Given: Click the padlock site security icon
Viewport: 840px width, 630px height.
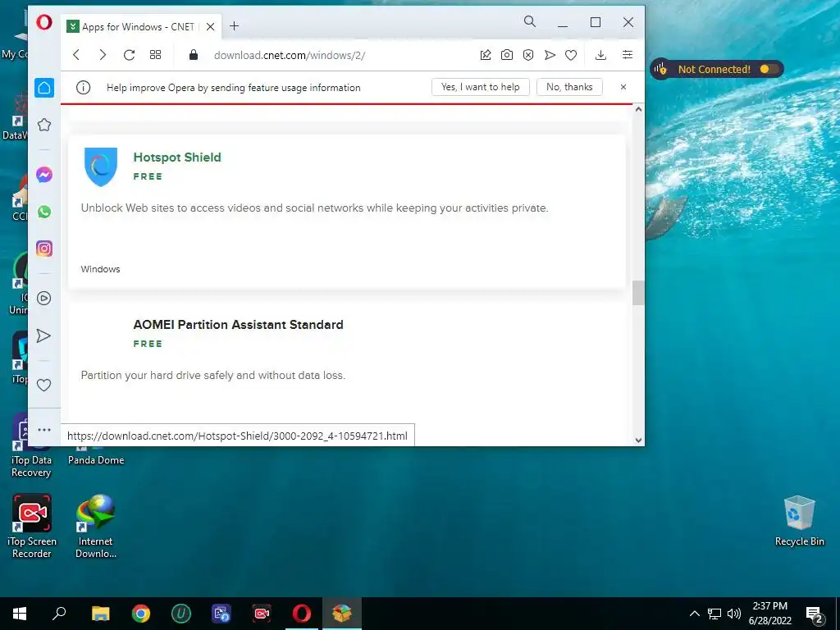Looking at the screenshot, I should (194, 55).
